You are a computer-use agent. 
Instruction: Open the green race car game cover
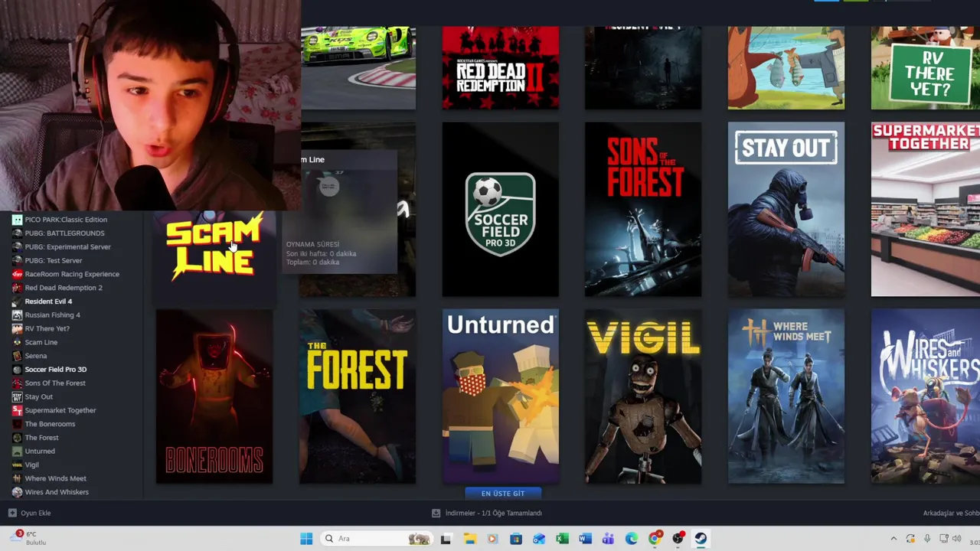click(358, 68)
